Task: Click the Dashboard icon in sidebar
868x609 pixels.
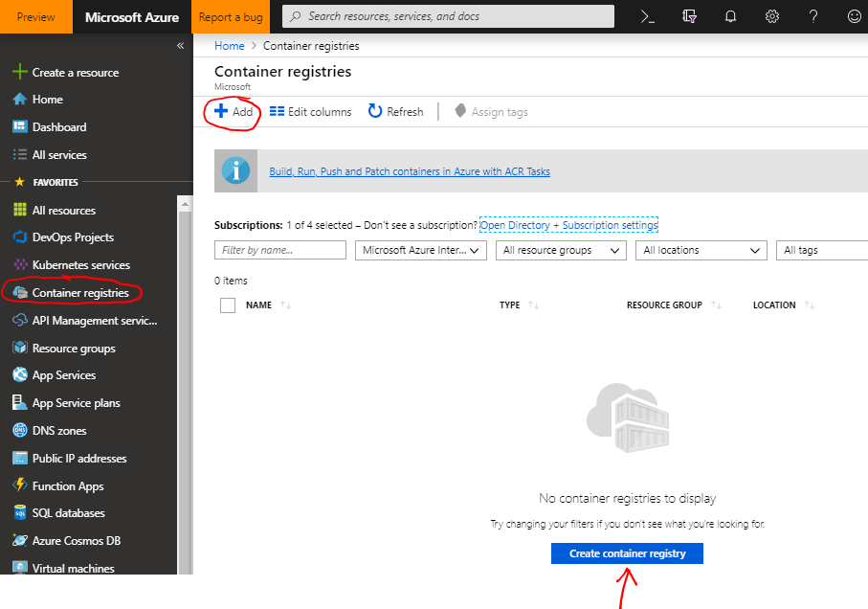Action: click(x=19, y=126)
